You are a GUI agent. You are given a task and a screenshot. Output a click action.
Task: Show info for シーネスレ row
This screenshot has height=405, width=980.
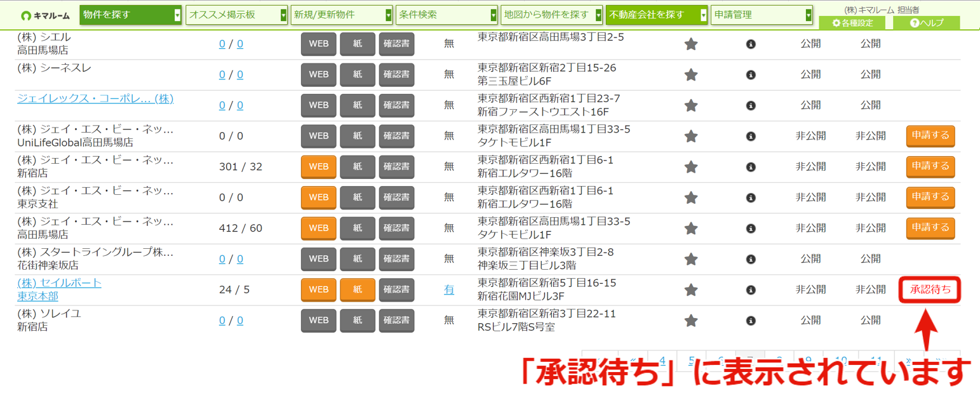[751, 74]
